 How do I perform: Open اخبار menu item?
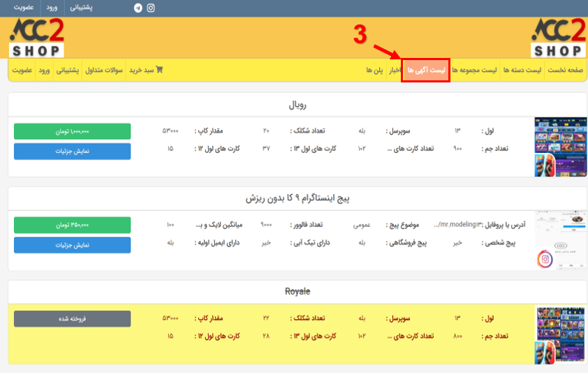[395, 70]
